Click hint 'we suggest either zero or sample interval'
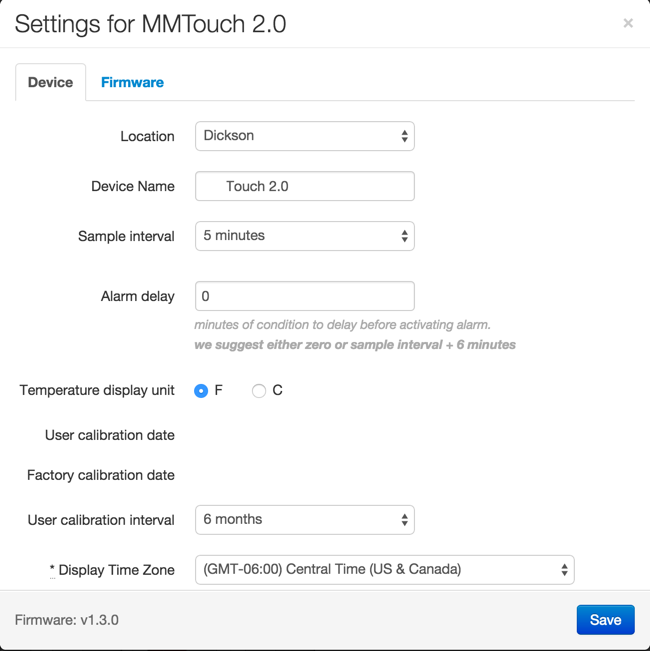Screen dimensions: 650x651 318,345
